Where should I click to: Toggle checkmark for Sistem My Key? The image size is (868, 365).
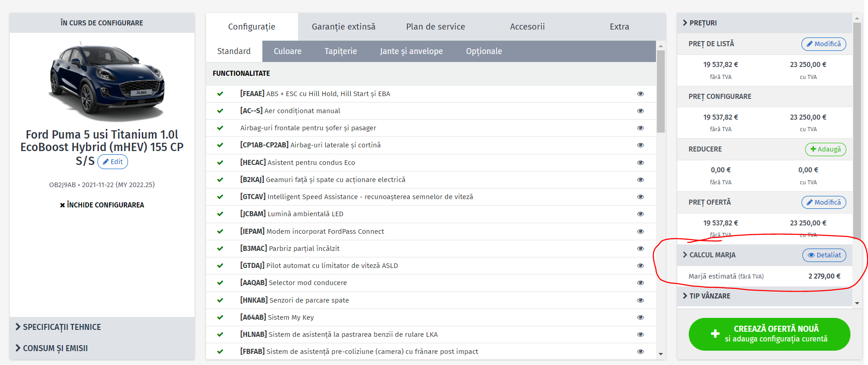click(x=220, y=317)
